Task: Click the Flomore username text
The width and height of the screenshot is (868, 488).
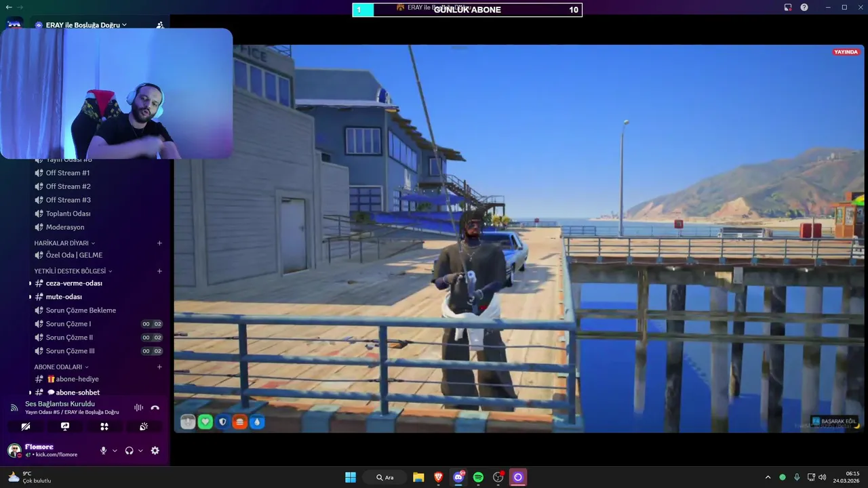Action: pyautogui.click(x=39, y=447)
